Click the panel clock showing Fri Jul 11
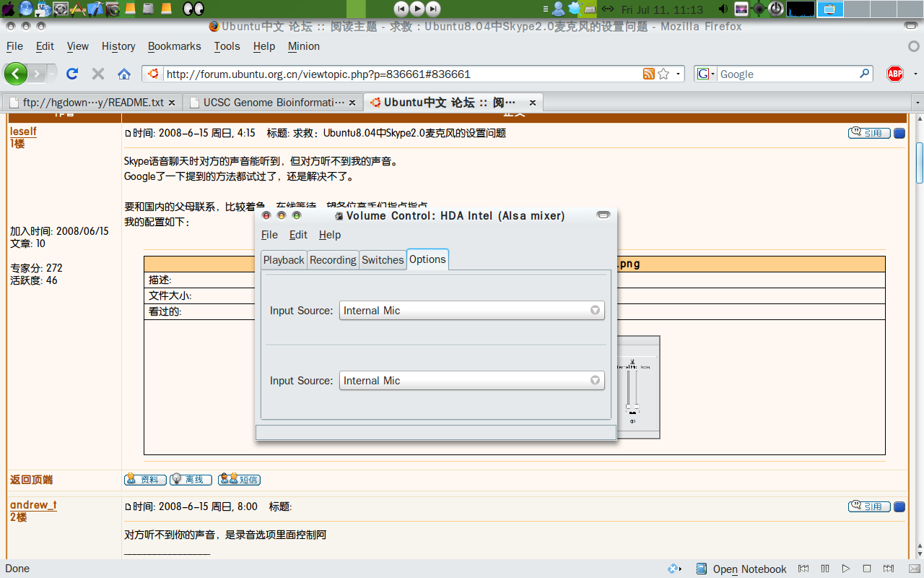 (662, 9)
